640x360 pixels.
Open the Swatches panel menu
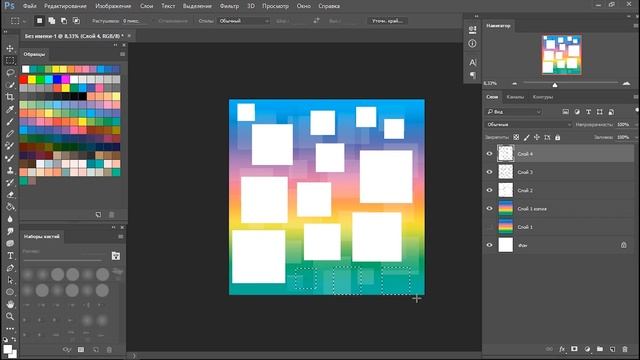(122, 54)
